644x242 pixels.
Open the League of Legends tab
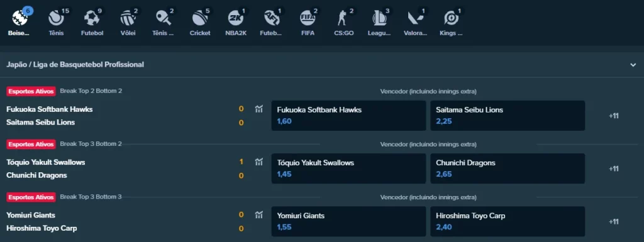click(379, 22)
